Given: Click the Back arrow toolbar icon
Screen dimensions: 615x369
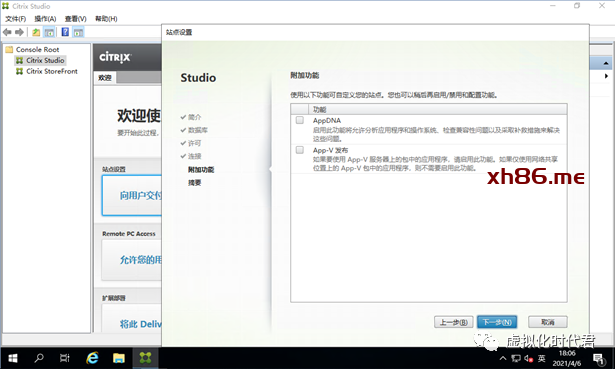Looking at the screenshot, I should [7, 32].
